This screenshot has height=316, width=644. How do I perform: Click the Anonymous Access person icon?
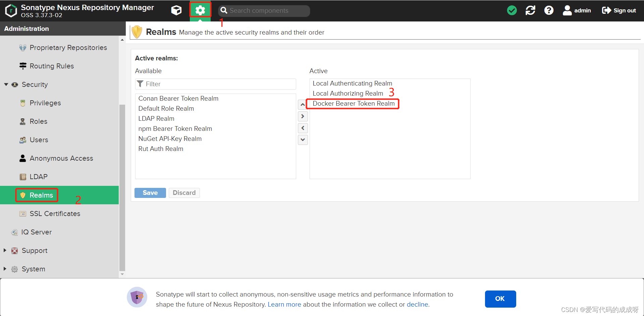click(23, 158)
